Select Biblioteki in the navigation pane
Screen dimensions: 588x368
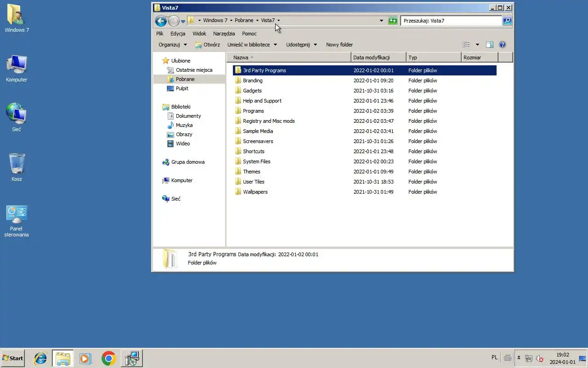(176, 107)
